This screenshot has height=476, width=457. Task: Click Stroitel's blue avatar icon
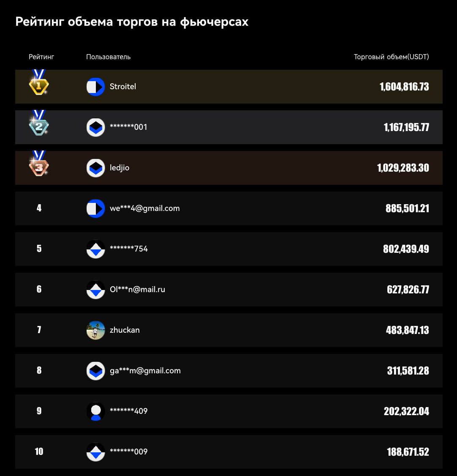click(x=95, y=87)
